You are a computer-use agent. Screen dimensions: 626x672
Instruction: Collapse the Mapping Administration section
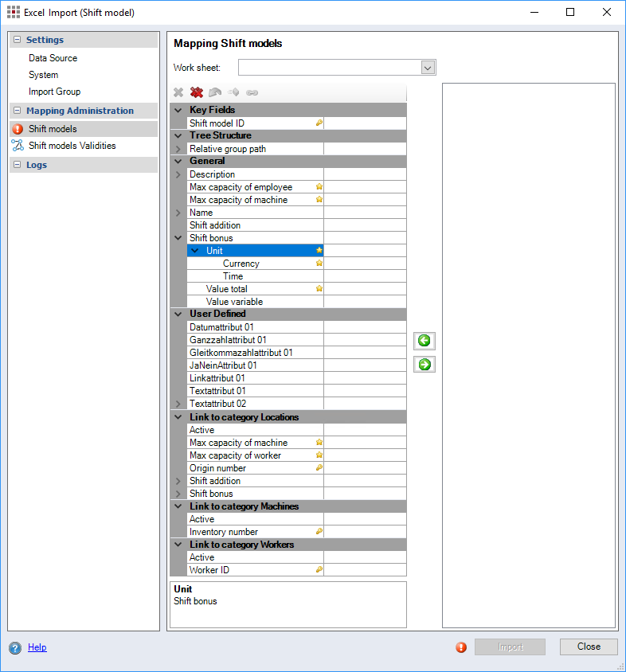tap(17, 111)
